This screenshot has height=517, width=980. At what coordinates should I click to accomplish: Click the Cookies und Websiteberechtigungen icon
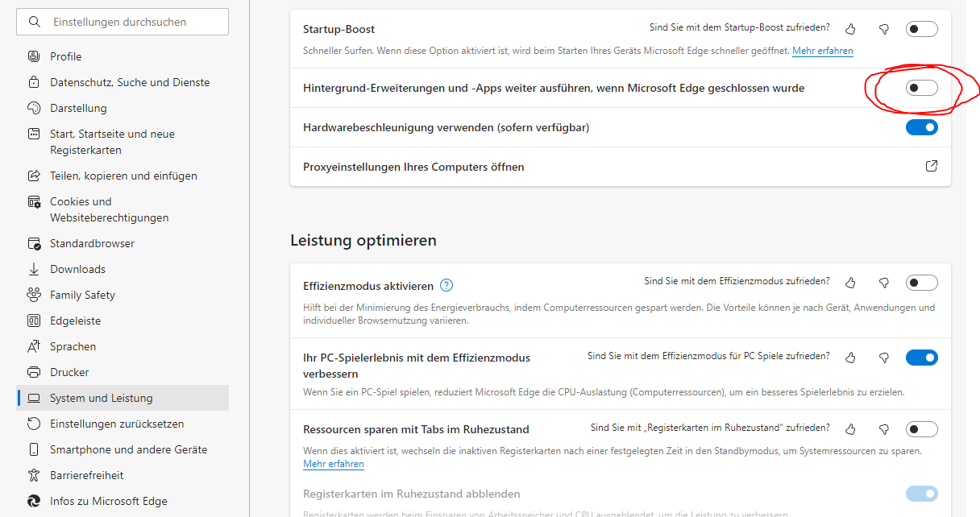tap(34, 201)
